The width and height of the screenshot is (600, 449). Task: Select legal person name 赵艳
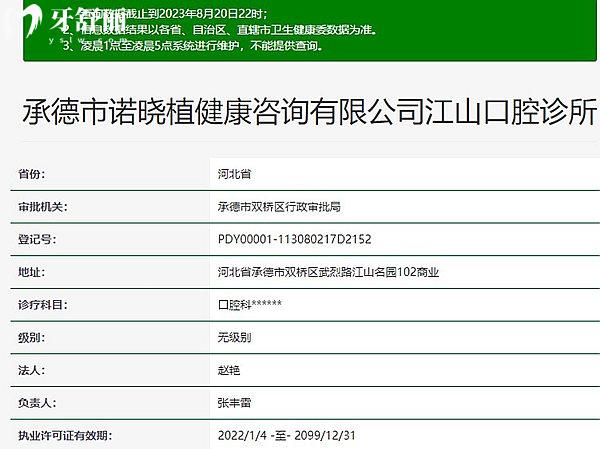click(229, 371)
